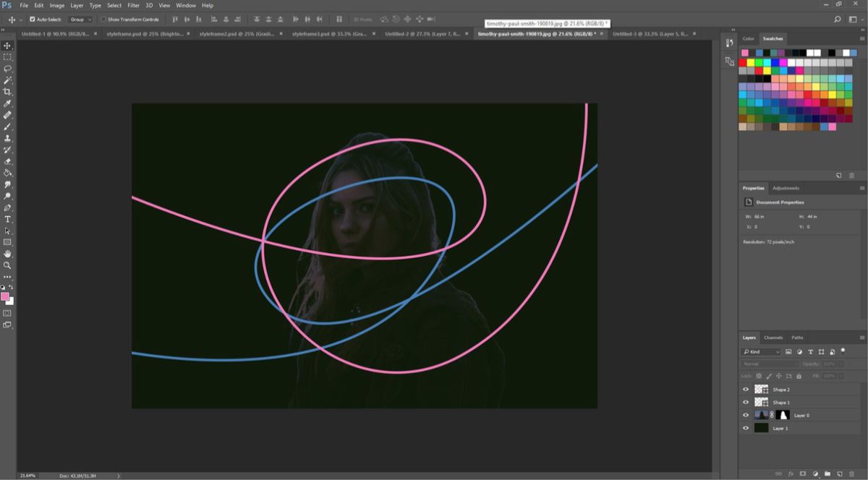Hide the Shape 2 layer
This screenshot has width=868, height=480.
click(746, 389)
